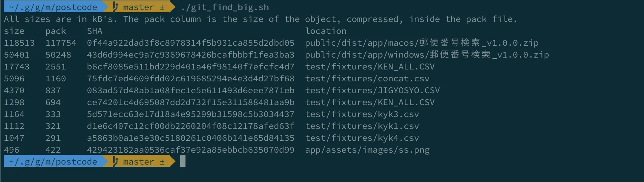Viewport: 644px width, 182px height.
Task: Click the ± dirty indicator in the bottom prompt
Action: click(x=162, y=162)
